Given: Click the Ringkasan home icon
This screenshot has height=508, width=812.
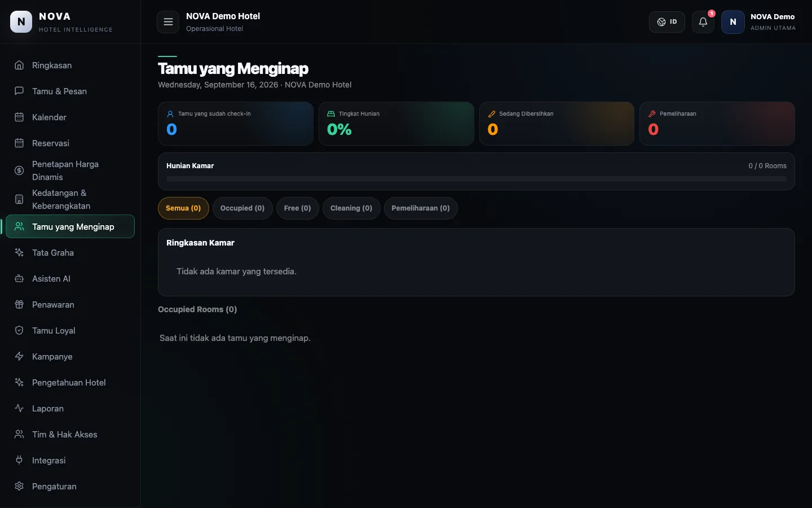Looking at the screenshot, I should 19,65.
